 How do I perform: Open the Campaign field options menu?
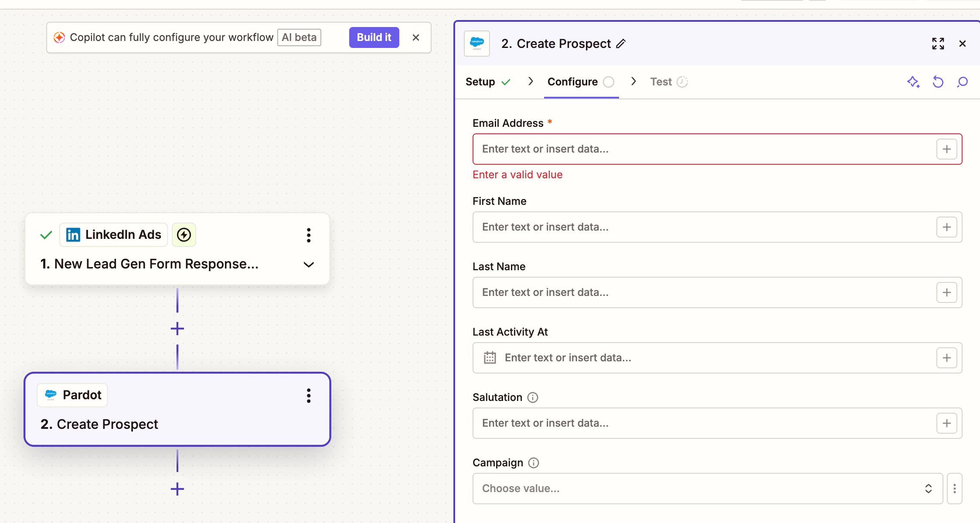tap(954, 489)
